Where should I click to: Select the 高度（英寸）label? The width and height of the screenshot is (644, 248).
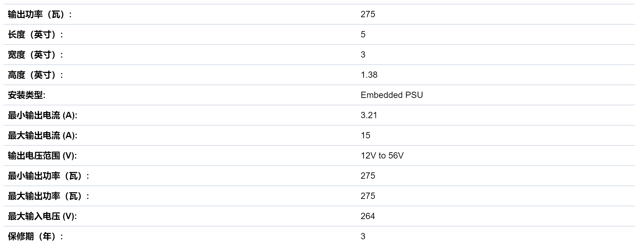[x=35, y=75]
